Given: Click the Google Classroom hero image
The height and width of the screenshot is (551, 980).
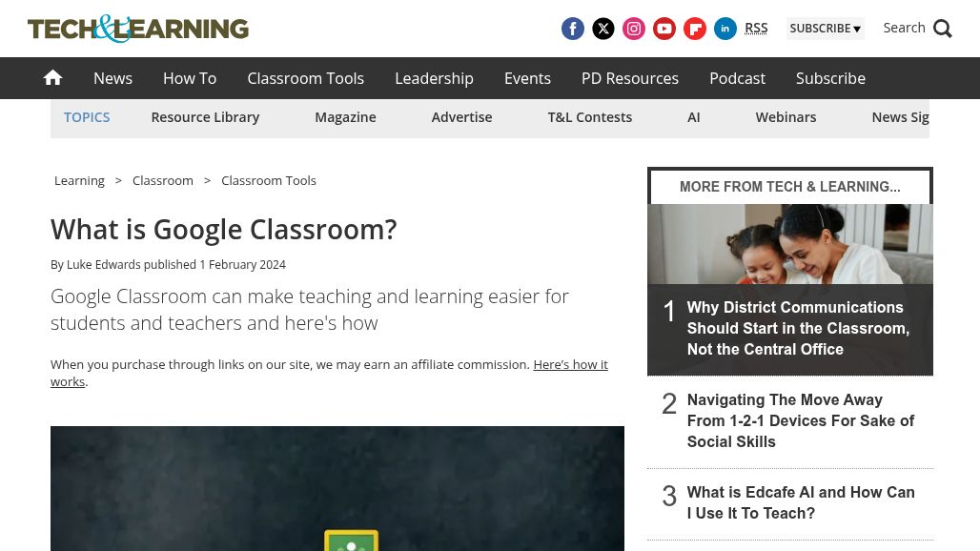Looking at the screenshot, I should [337, 488].
